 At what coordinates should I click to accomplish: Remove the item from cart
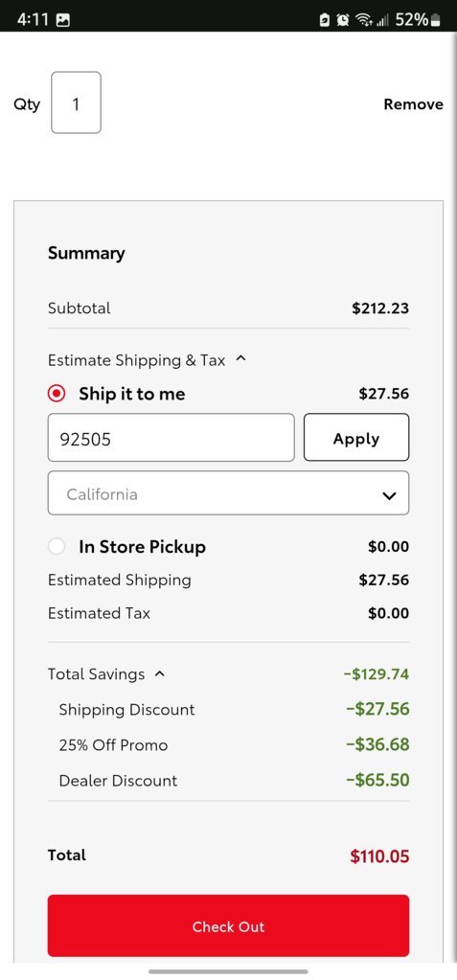point(413,104)
